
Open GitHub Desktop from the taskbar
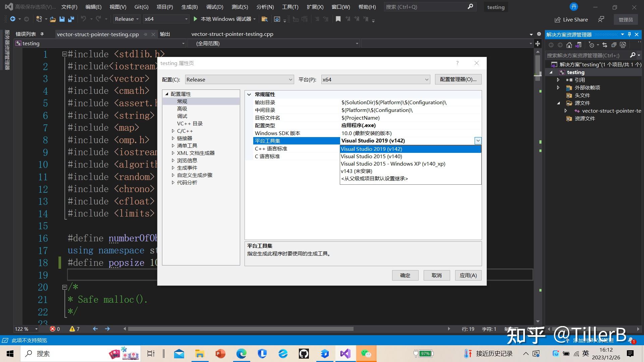304,354
